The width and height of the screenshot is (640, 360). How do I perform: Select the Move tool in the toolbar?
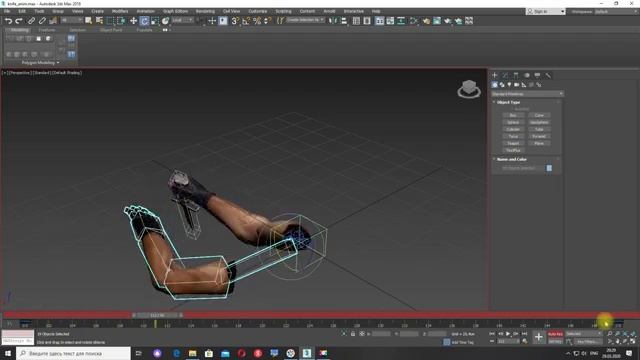(133, 21)
